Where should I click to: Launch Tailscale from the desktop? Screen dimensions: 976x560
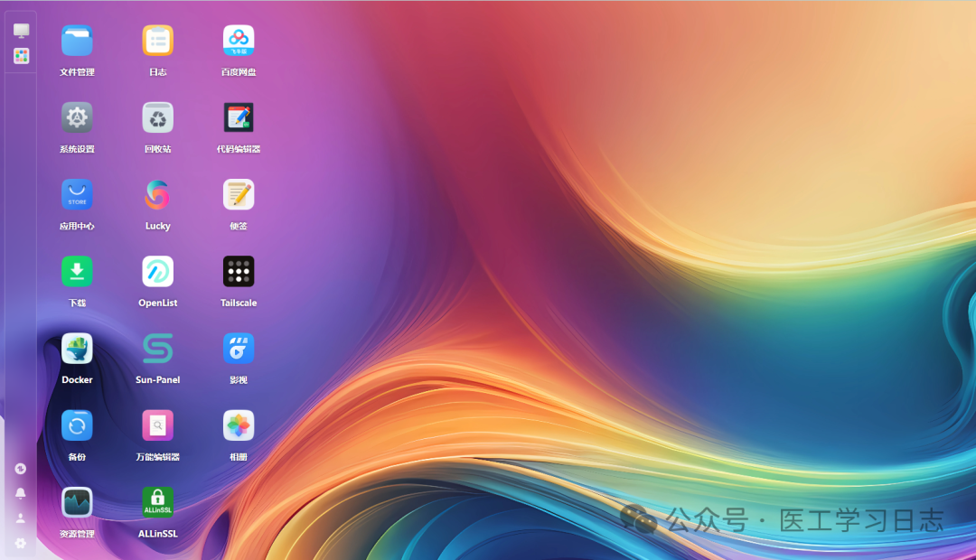(238, 271)
